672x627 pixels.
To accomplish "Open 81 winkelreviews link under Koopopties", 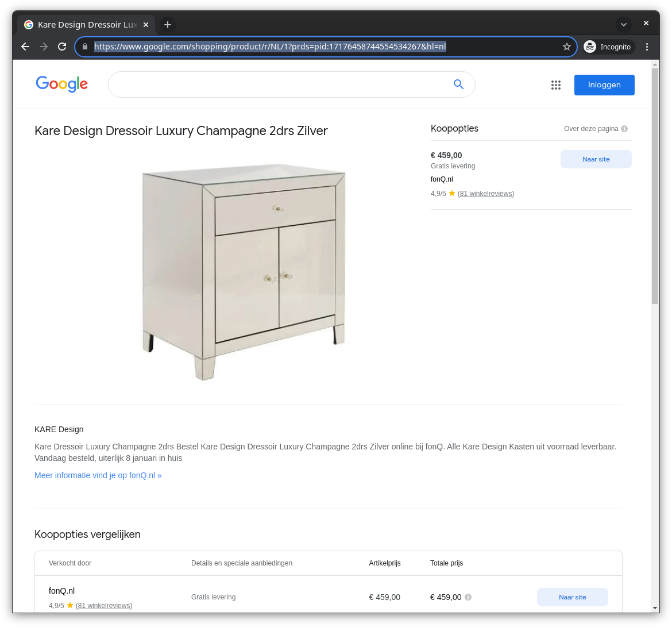I will [x=485, y=194].
